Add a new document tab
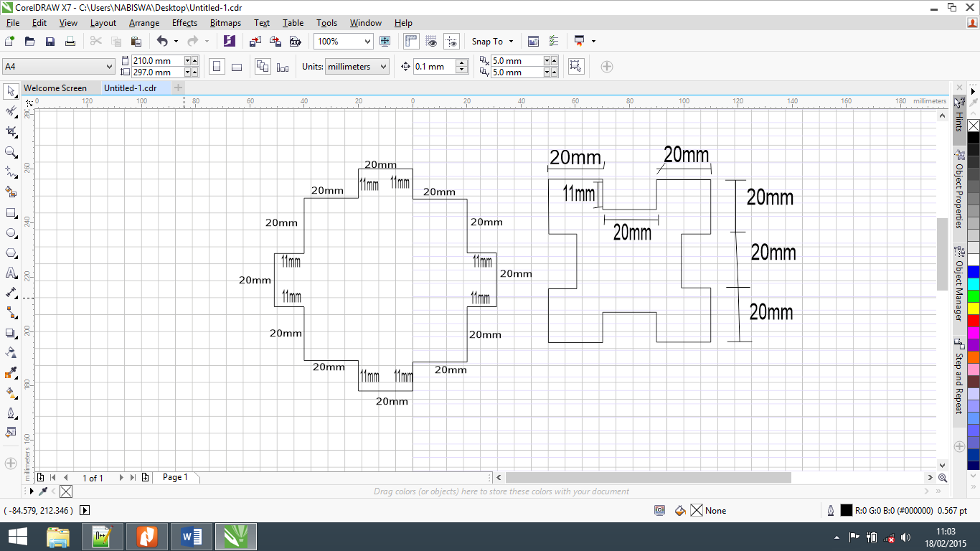980x551 pixels. pos(178,88)
